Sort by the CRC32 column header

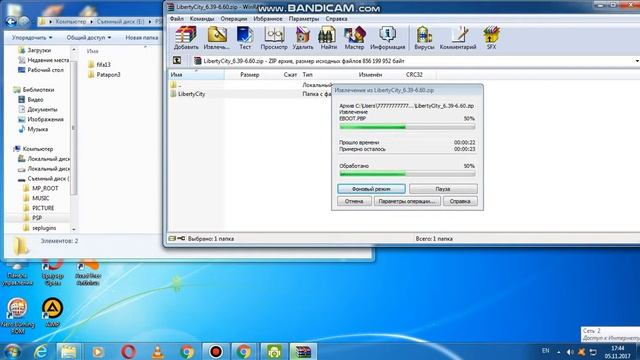pyautogui.click(x=414, y=75)
